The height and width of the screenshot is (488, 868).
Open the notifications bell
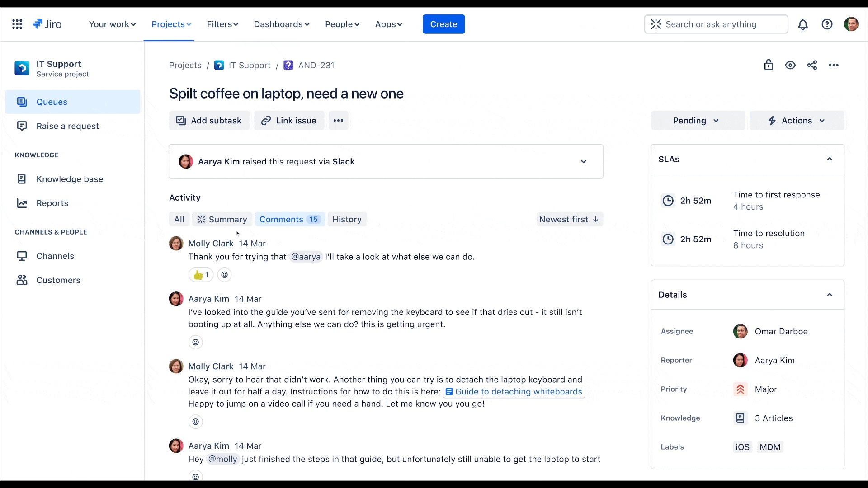pos(803,24)
